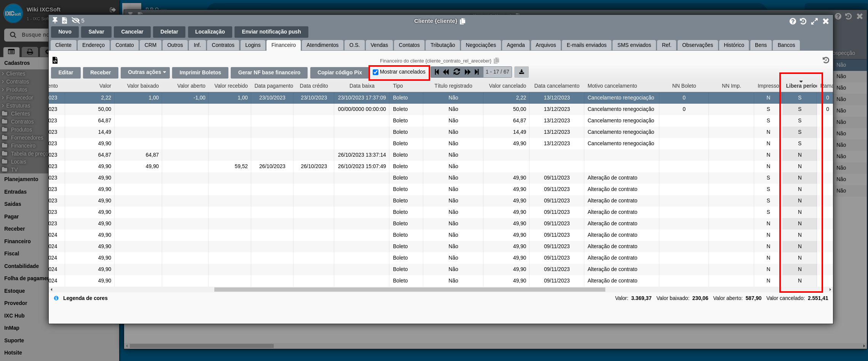Screen dimensions: 868x361
Task: Click Copiar código Pix button
Action: click(x=339, y=72)
